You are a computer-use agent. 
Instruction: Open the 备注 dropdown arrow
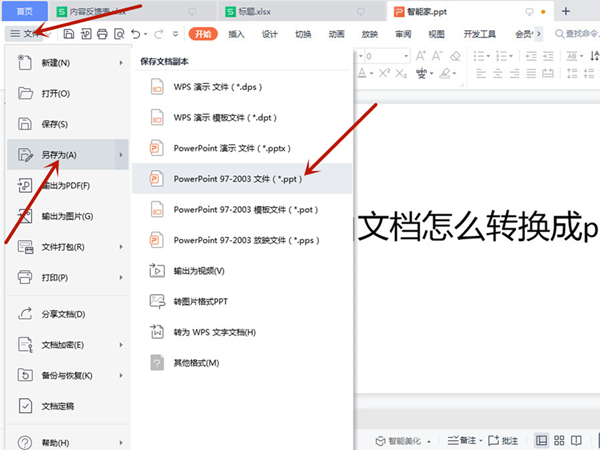pyautogui.click(x=482, y=440)
